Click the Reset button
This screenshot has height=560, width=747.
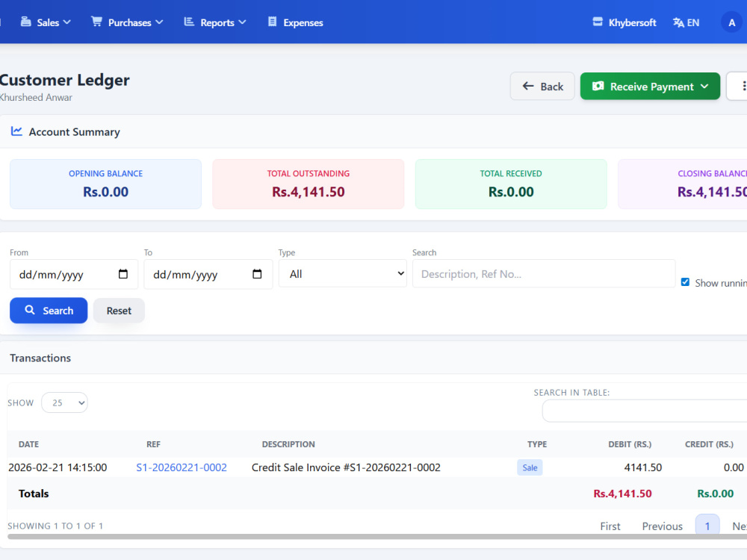pyautogui.click(x=119, y=311)
